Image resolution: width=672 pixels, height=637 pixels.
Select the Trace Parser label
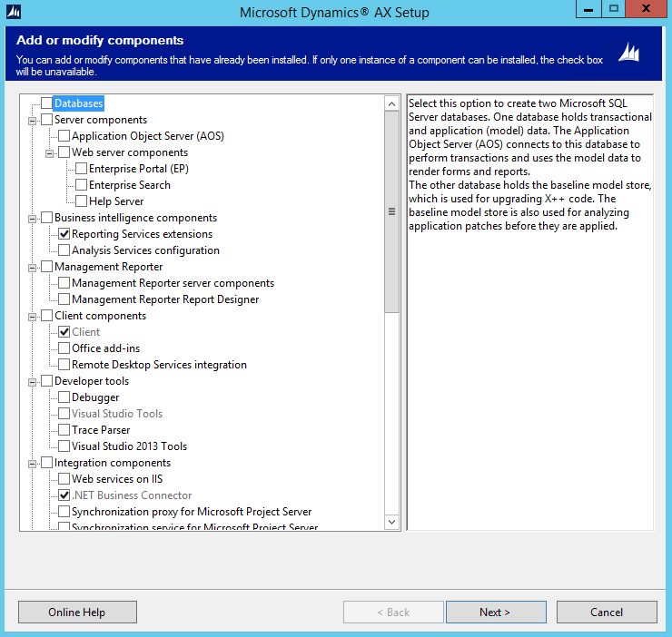pyautogui.click(x=101, y=430)
